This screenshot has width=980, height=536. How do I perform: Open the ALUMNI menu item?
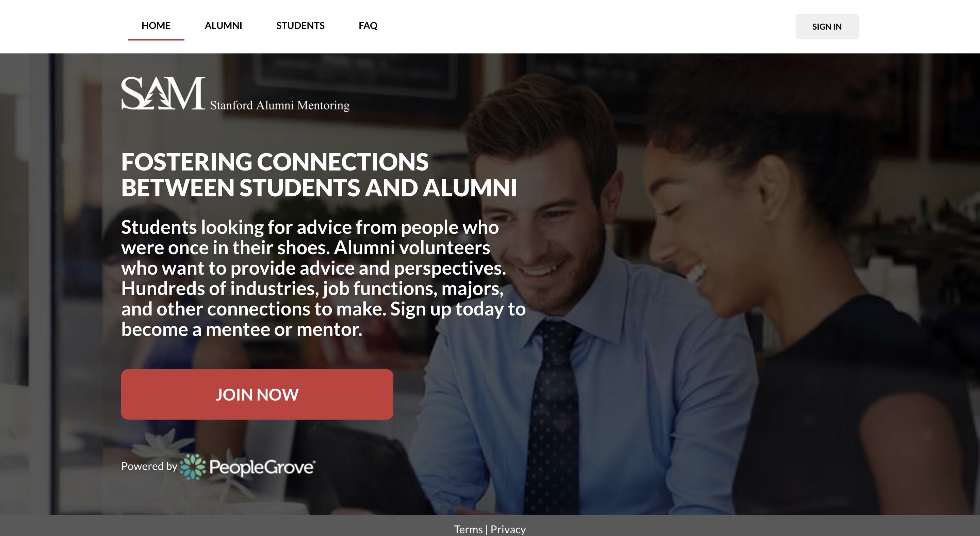tap(223, 26)
